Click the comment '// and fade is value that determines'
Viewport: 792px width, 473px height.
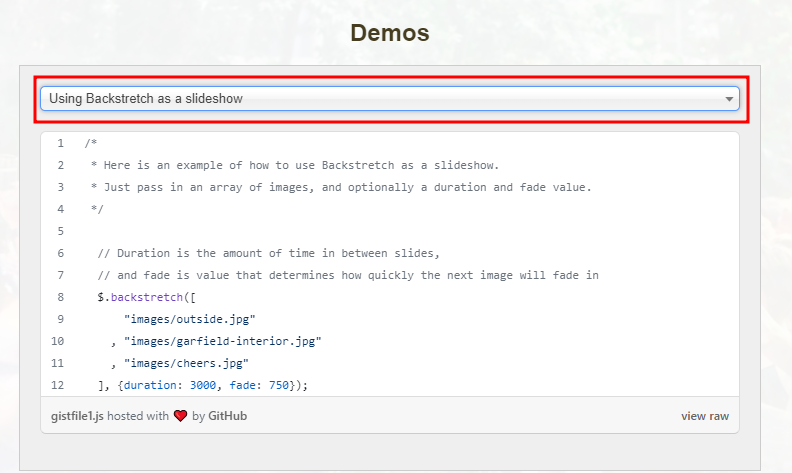click(x=348, y=275)
